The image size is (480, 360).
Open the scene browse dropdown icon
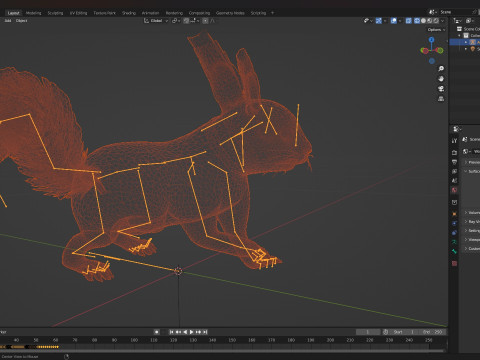tap(432, 12)
